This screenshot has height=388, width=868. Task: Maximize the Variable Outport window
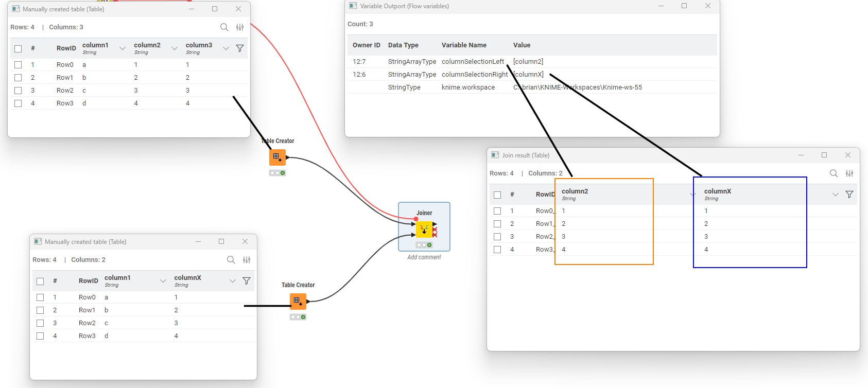click(684, 6)
